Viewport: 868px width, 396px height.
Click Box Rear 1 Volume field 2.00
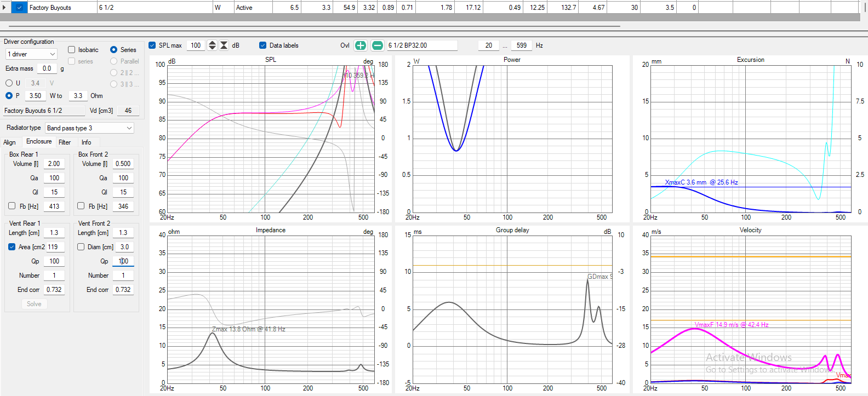tap(54, 164)
